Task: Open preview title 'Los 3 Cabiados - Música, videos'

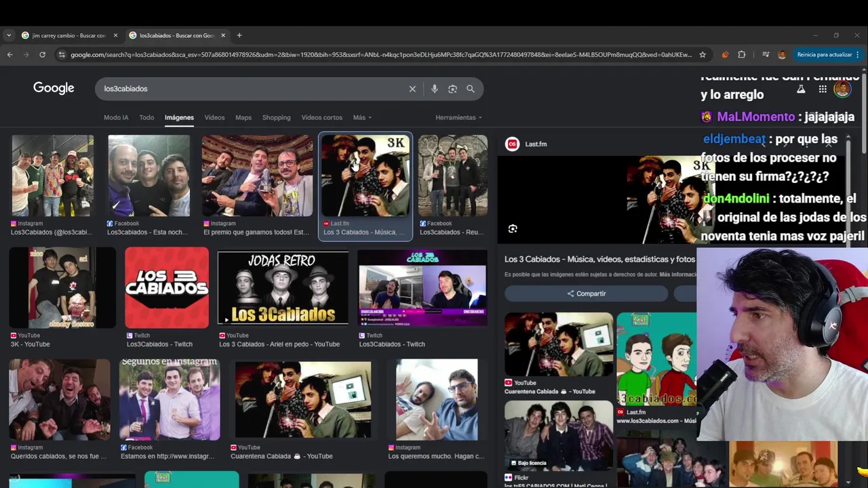Action: [x=600, y=259]
